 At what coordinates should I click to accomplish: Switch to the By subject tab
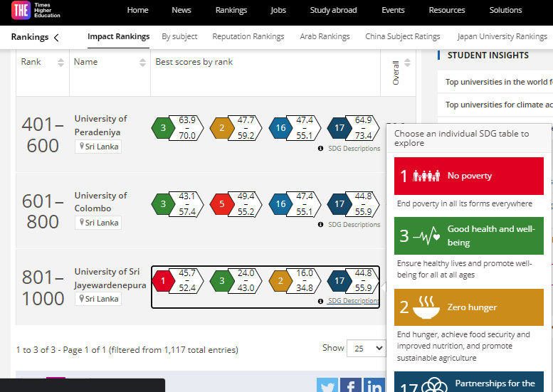[179, 37]
